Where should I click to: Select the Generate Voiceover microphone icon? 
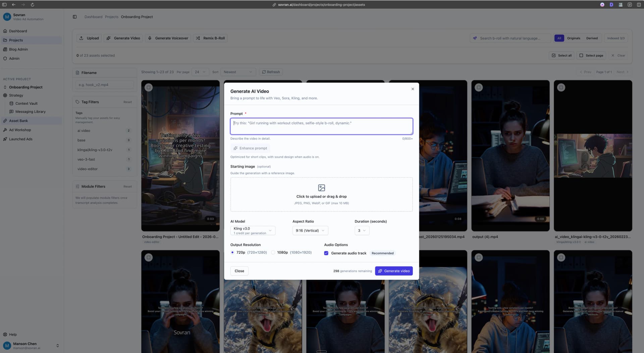click(150, 38)
